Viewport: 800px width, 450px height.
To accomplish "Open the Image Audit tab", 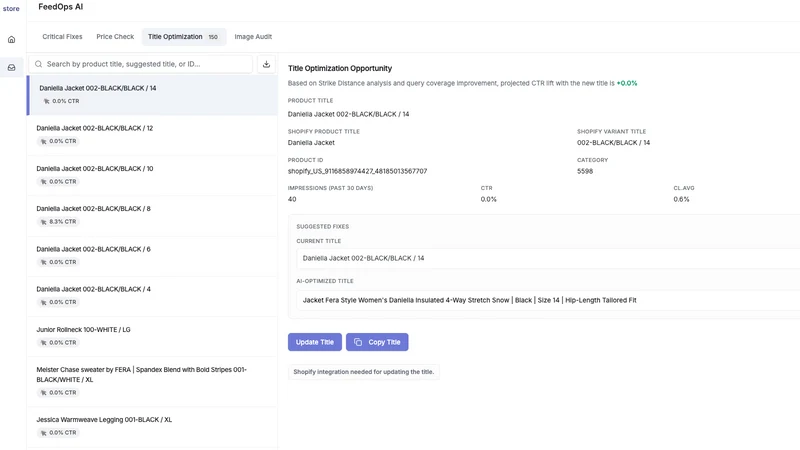I will coord(253,37).
